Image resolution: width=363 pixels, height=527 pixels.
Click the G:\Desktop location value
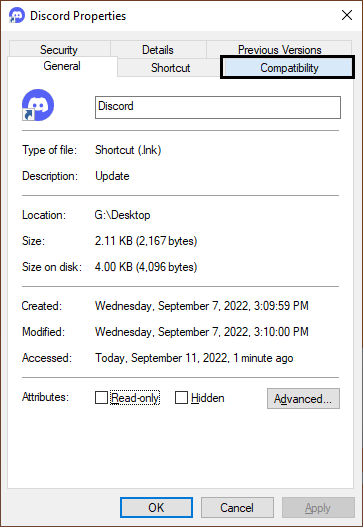pos(122,215)
